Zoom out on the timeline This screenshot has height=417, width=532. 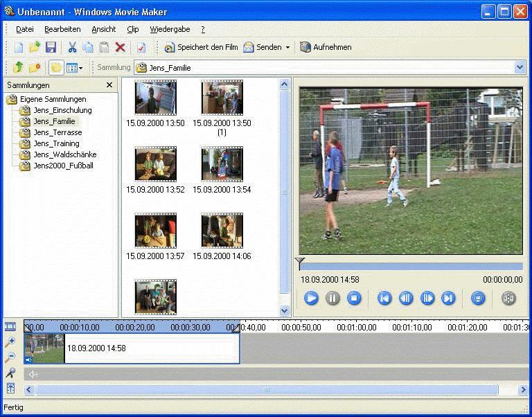(10, 357)
